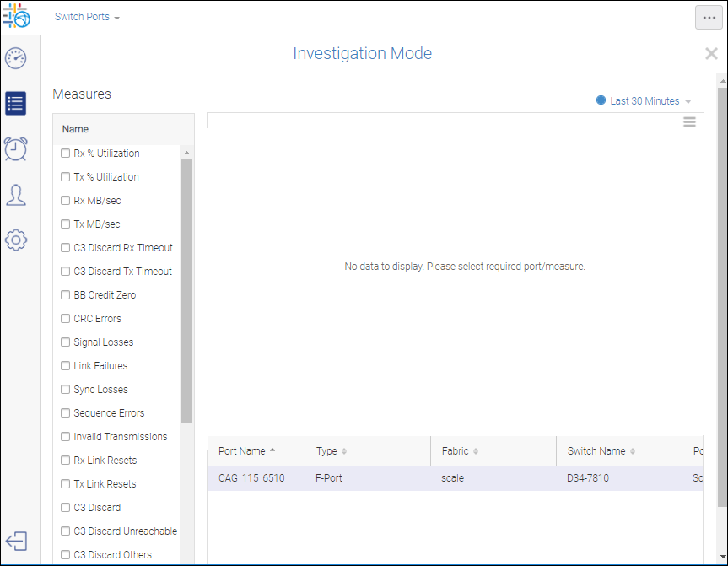Open the user profile sidebar icon

[x=16, y=195]
